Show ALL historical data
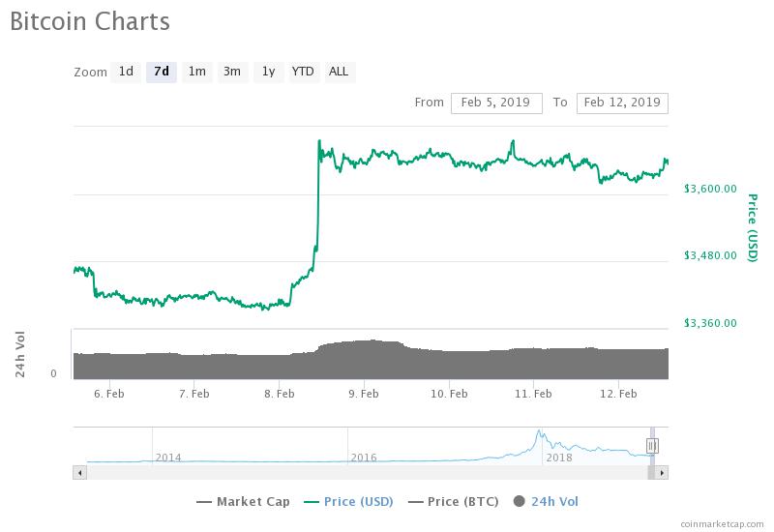 coord(339,72)
